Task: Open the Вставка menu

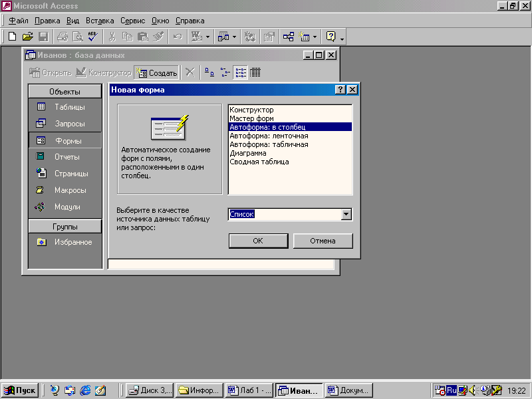Action: point(100,21)
